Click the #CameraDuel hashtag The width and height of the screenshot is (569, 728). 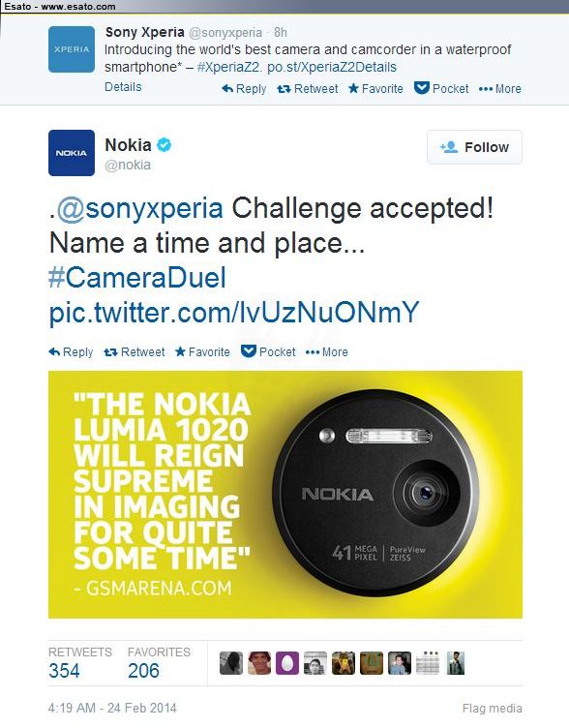137,278
